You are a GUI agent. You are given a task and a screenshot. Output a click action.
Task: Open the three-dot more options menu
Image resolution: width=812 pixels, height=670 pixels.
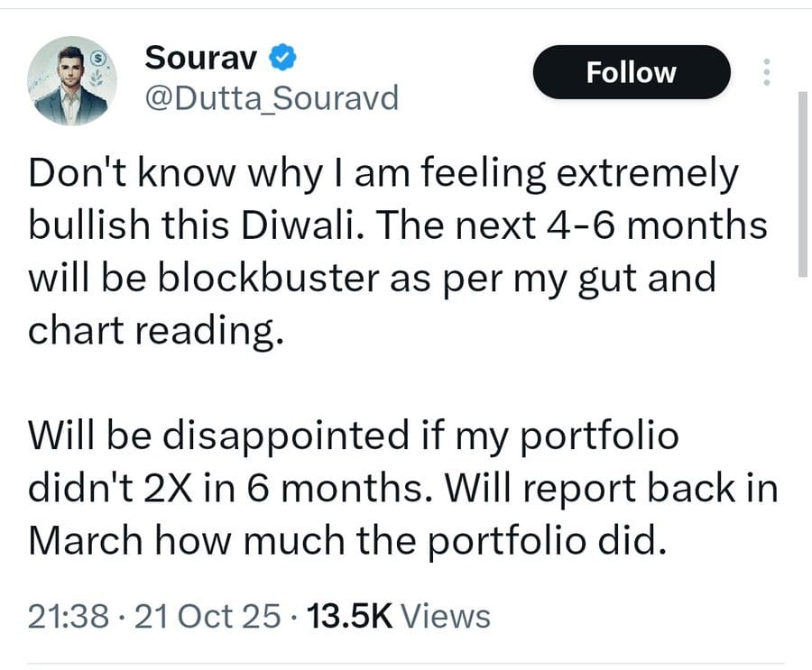coord(767,73)
